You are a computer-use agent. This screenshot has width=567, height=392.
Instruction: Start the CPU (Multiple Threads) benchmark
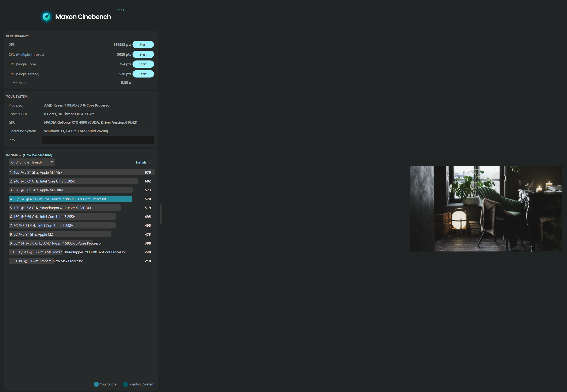coord(143,54)
